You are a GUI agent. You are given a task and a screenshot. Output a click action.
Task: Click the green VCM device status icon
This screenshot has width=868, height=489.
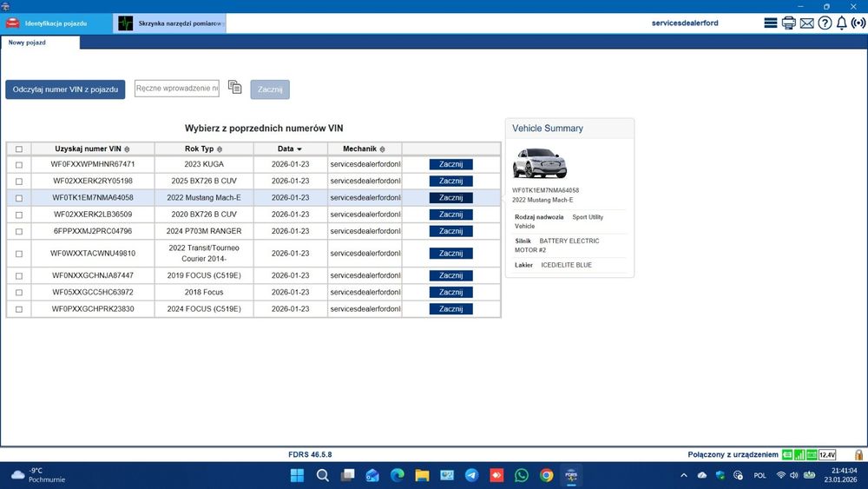pyautogui.click(x=786, y=454)
